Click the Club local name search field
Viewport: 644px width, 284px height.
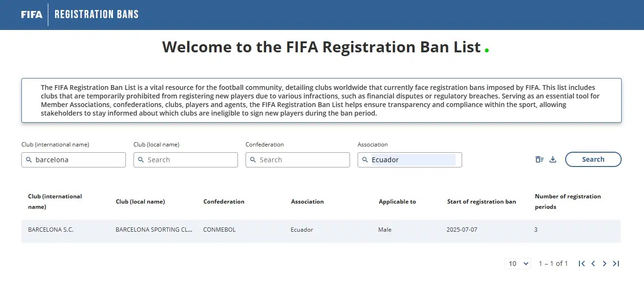(186, 160)
